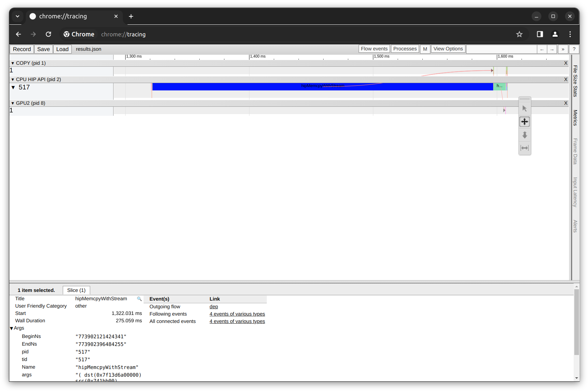The width and height of the screenshot is (588, 391).
Task: Activate the Pan timeline tool
Action: point(525,122)
